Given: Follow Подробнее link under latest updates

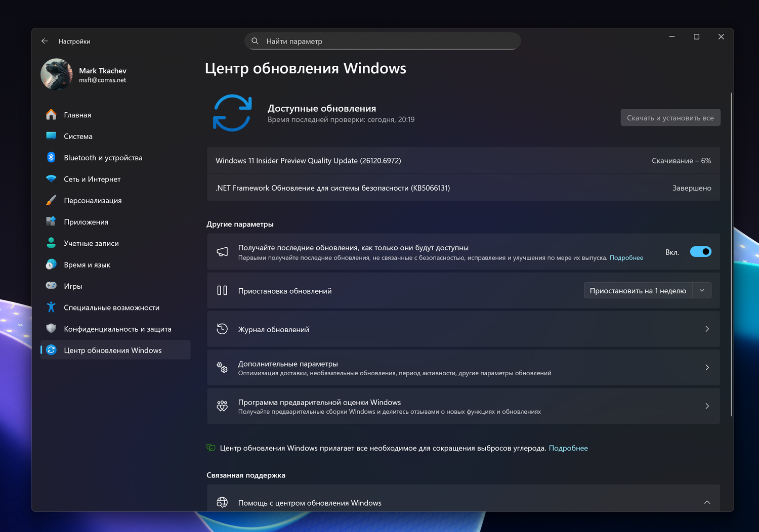Looking at the screenshot, I should [626, 258].
